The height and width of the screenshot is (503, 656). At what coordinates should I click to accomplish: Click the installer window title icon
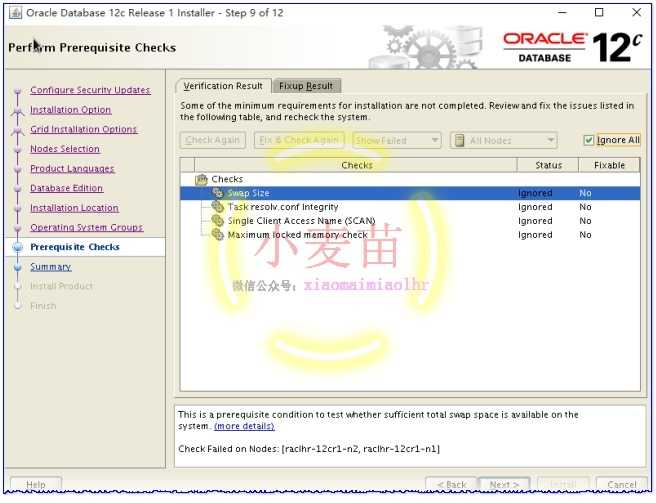pyautogui.click(x=15, y=13)
